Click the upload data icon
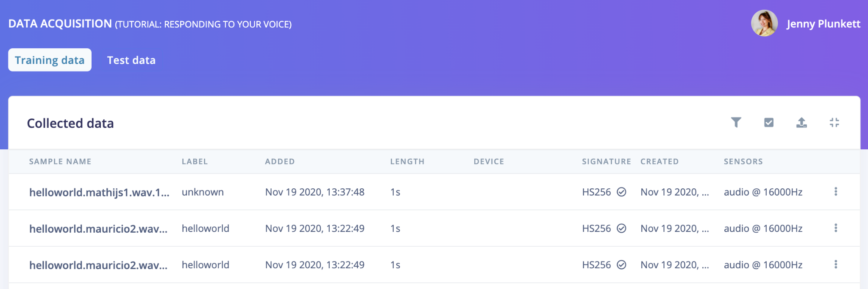The width and height of the screenshot is (868, 289). (x=801, y=123)
